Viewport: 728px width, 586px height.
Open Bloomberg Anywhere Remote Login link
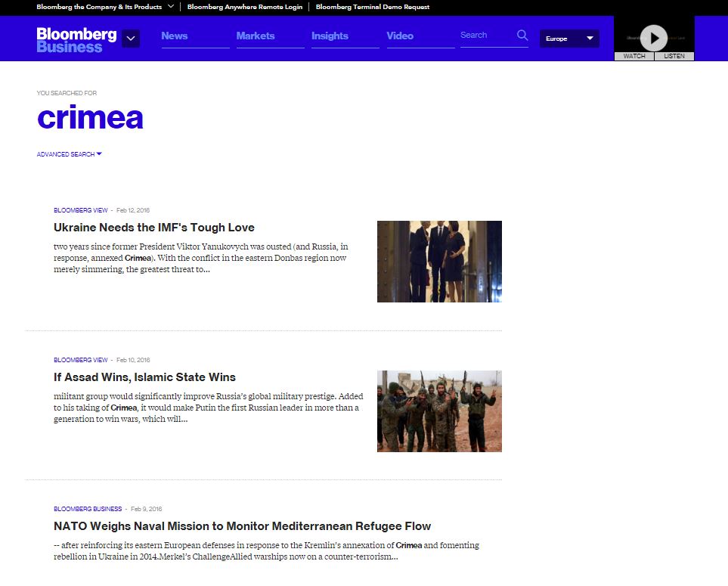pos(244,7)
